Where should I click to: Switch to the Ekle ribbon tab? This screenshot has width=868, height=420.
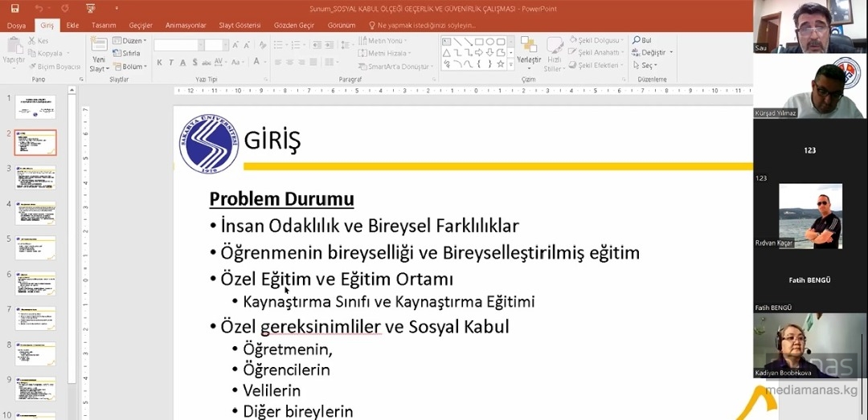72,26
